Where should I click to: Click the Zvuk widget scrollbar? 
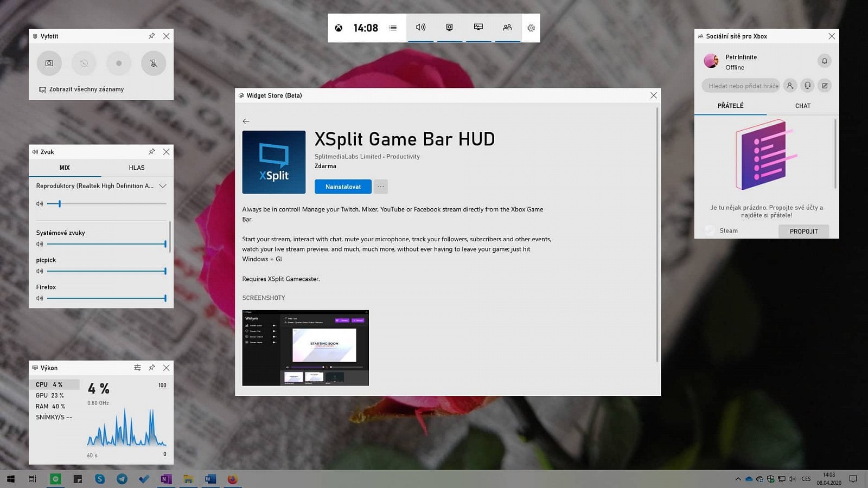point(170,237)
